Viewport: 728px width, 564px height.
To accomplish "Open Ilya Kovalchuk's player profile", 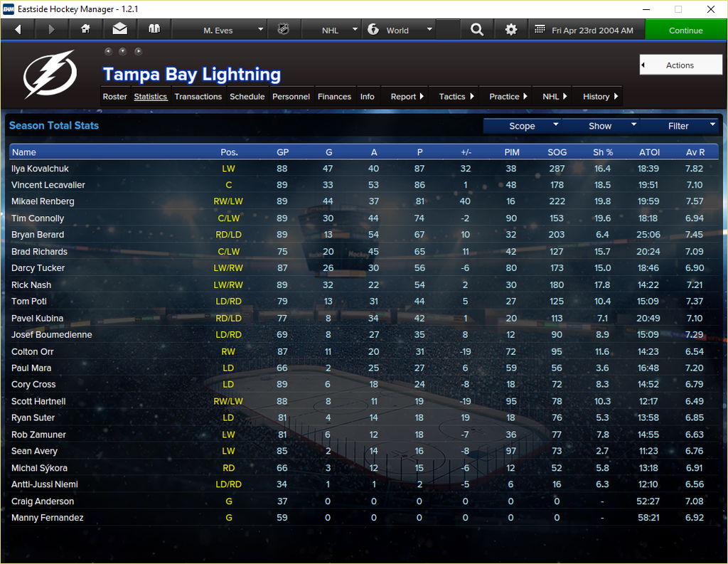I will click(40, 169).
